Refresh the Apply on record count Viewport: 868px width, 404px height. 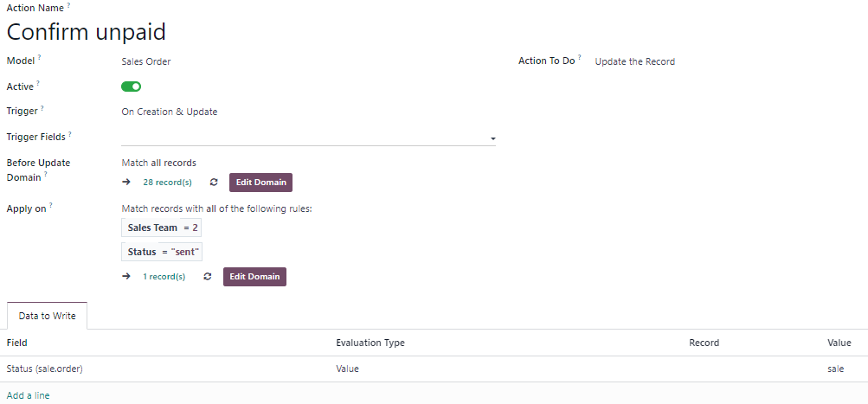[208, 276]
